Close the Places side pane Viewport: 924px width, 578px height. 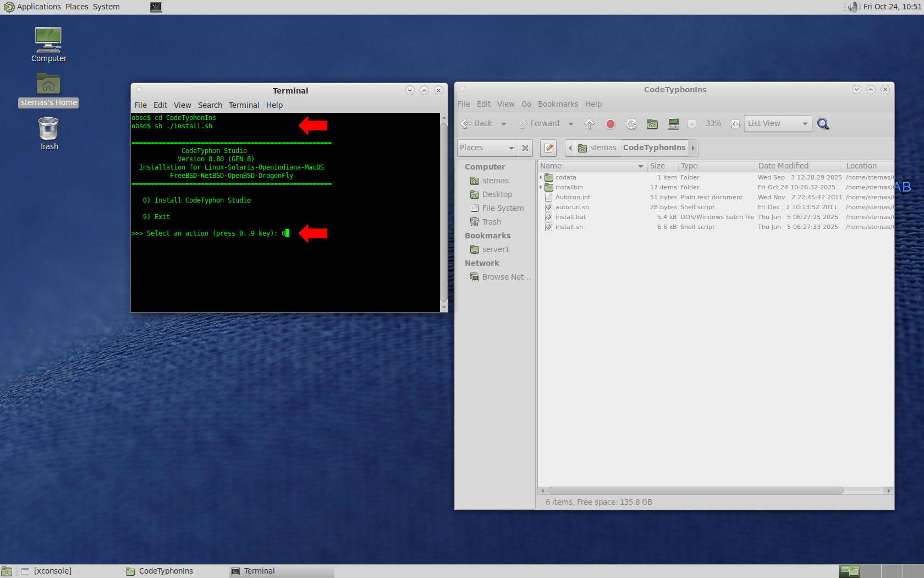coord(525,148)
